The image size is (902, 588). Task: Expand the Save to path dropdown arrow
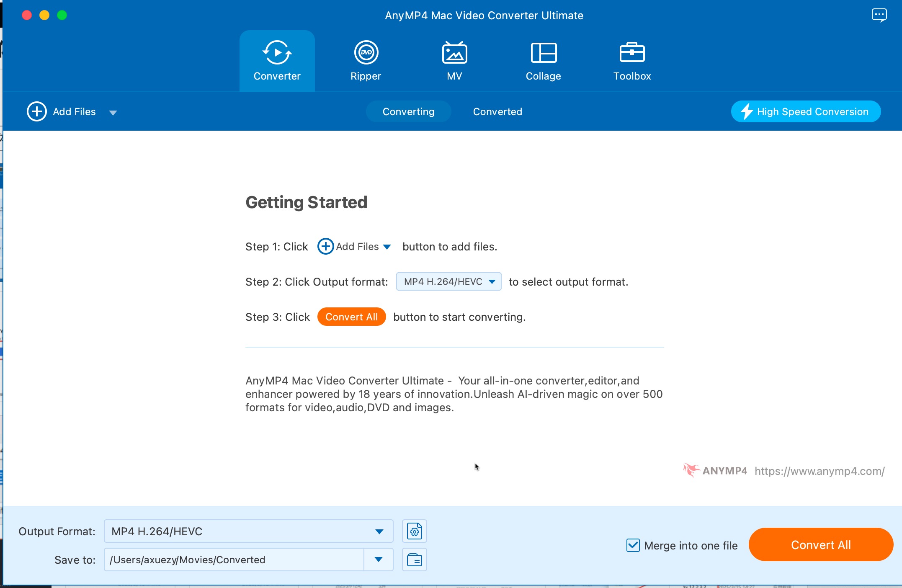379,560
